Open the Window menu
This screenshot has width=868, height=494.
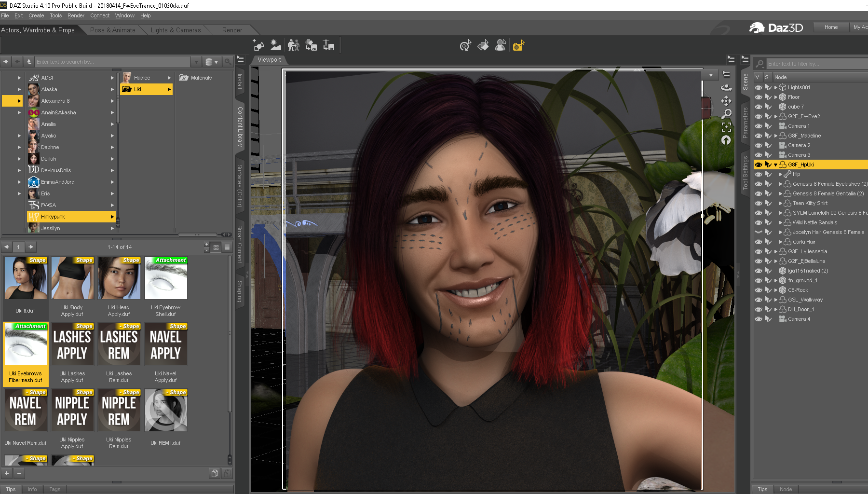click(125, 15)
